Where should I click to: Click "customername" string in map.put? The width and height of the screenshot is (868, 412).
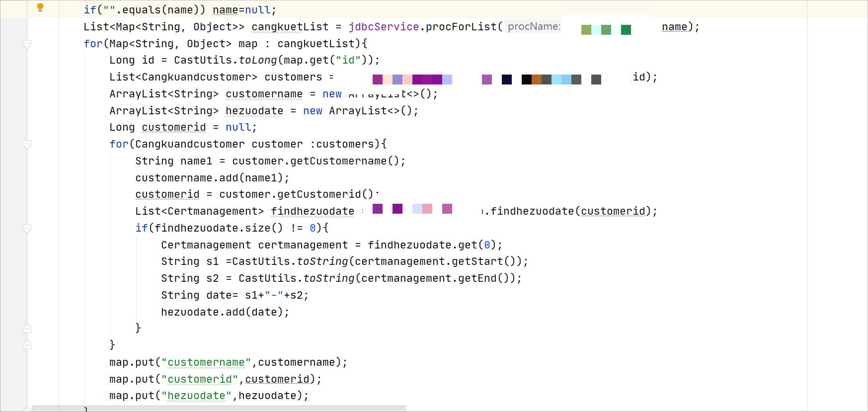(206, 362)
